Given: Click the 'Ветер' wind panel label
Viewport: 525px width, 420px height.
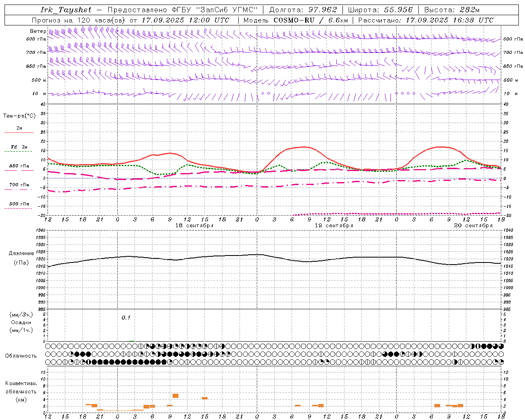Looking at the screenshot, I should click(38, 31).
